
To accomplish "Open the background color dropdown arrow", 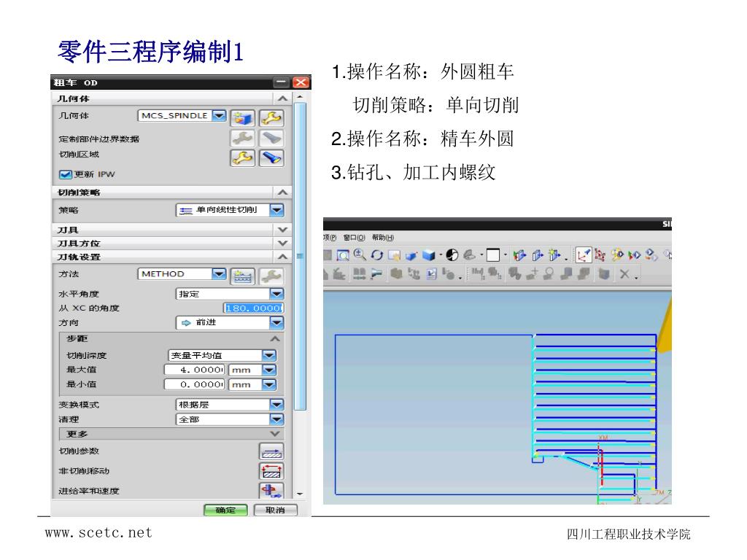I will coord(506,255).
